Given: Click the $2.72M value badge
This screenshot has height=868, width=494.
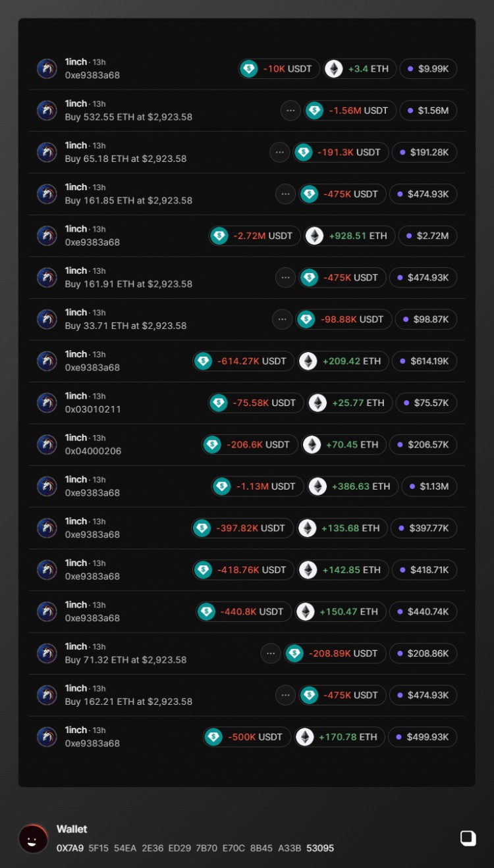Looking at the screenshot, I should click(427, 236).
